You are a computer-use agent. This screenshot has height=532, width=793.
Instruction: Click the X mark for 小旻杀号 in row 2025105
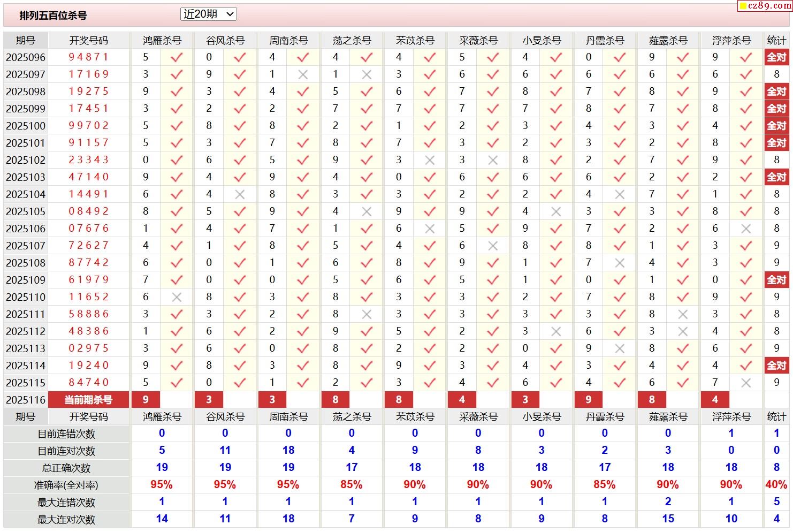tap(556, 211)
